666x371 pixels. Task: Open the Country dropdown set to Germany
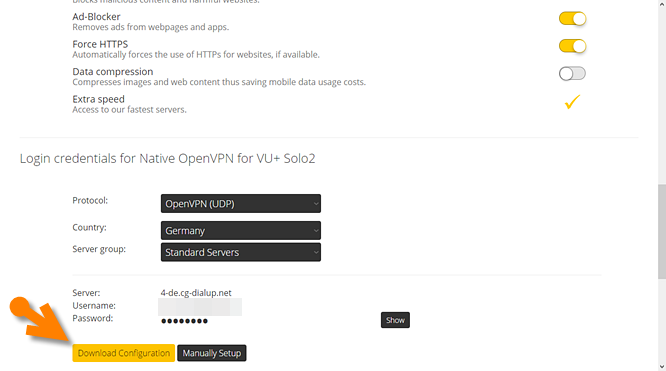coord(240,230)
